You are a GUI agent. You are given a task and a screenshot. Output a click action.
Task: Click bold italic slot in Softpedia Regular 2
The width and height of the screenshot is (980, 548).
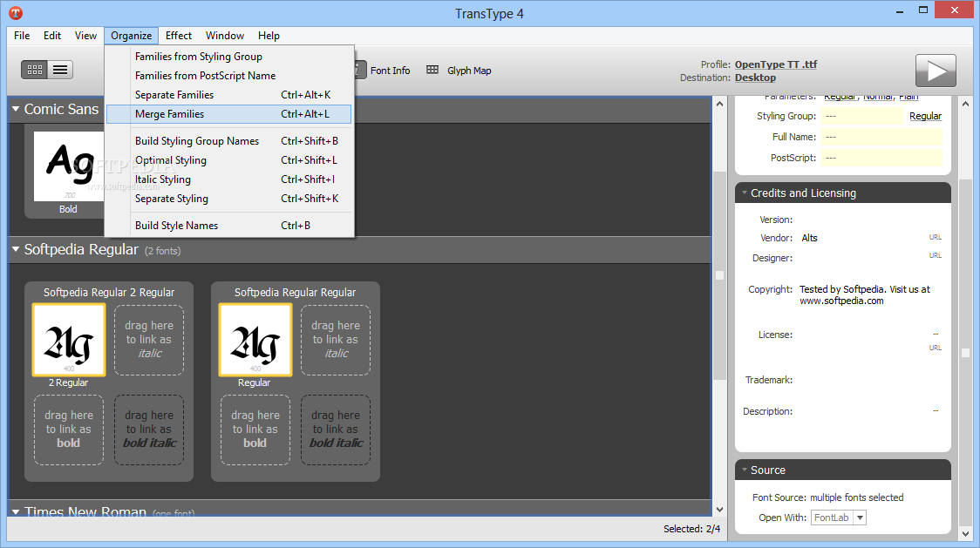tap(149, 430)
